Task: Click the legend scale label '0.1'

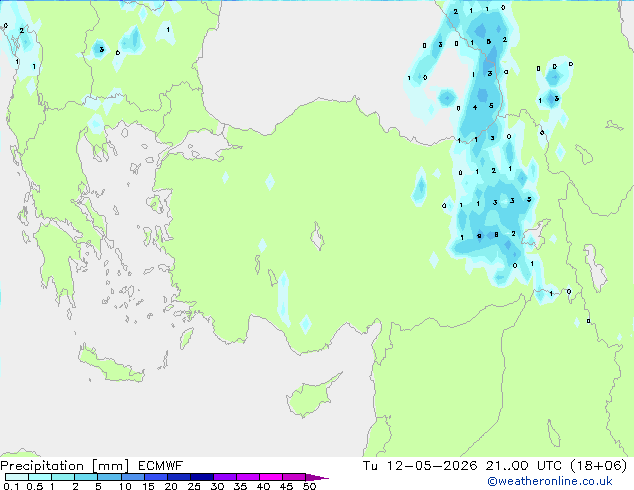Action: (11, 486)
